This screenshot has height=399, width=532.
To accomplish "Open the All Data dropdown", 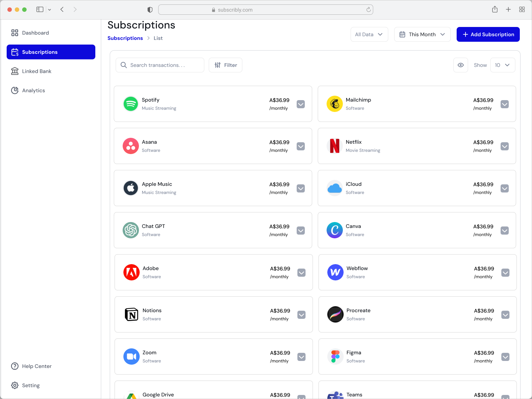I will pyautogui.click(x=369, y=34).
